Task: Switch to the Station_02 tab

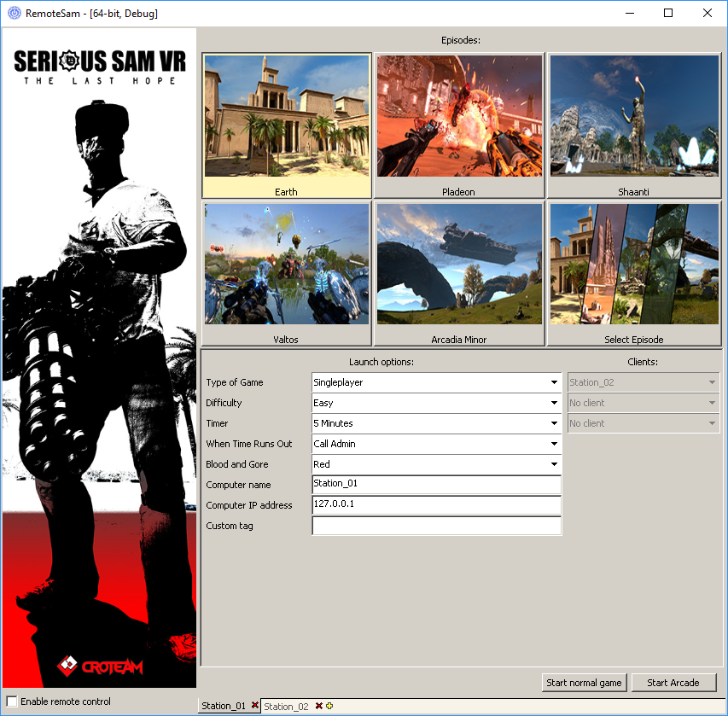Action: (286, 707)
